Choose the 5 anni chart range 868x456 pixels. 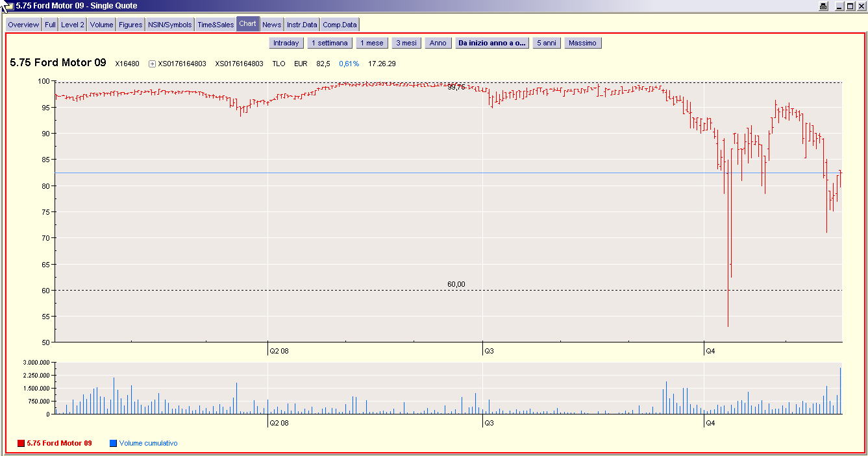click(x=546, y=43)
